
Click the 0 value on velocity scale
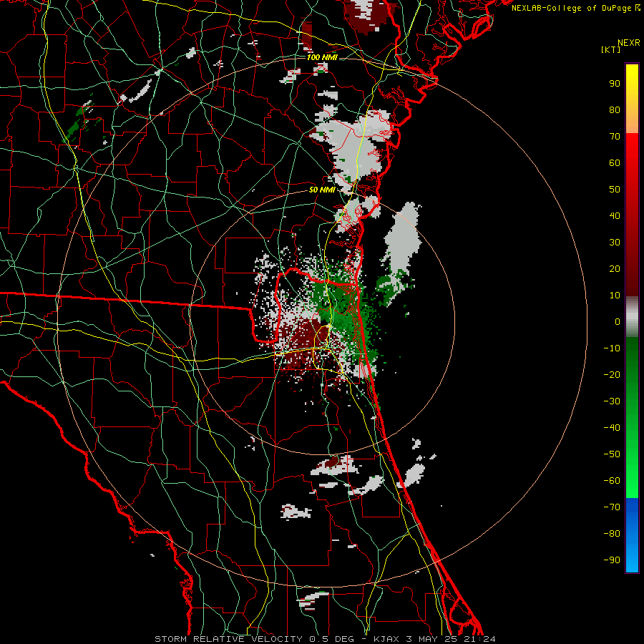[618, 322]
